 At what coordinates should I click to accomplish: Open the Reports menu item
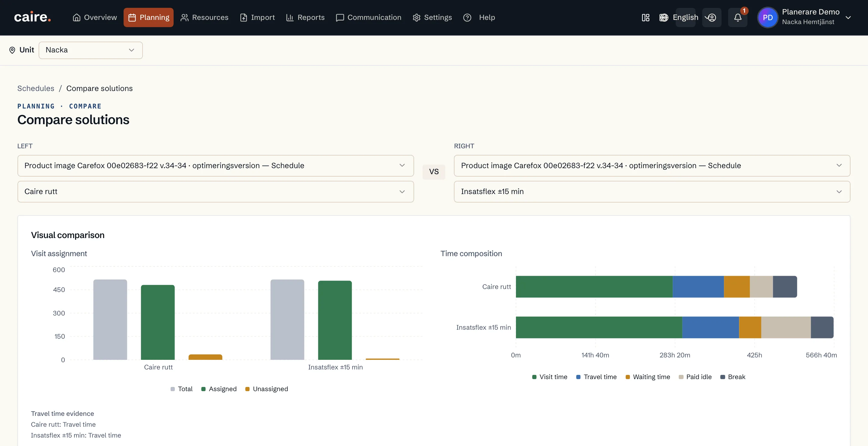[306, 17]
